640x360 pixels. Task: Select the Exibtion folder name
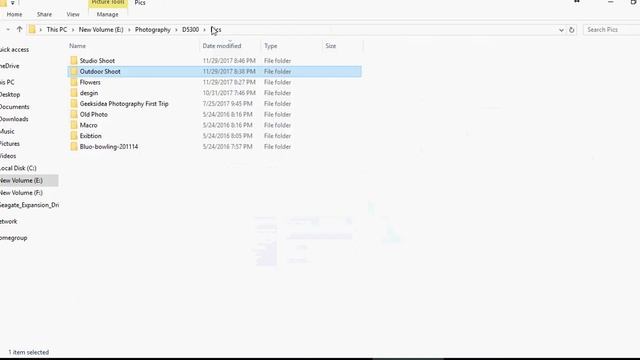click(91, 136)
